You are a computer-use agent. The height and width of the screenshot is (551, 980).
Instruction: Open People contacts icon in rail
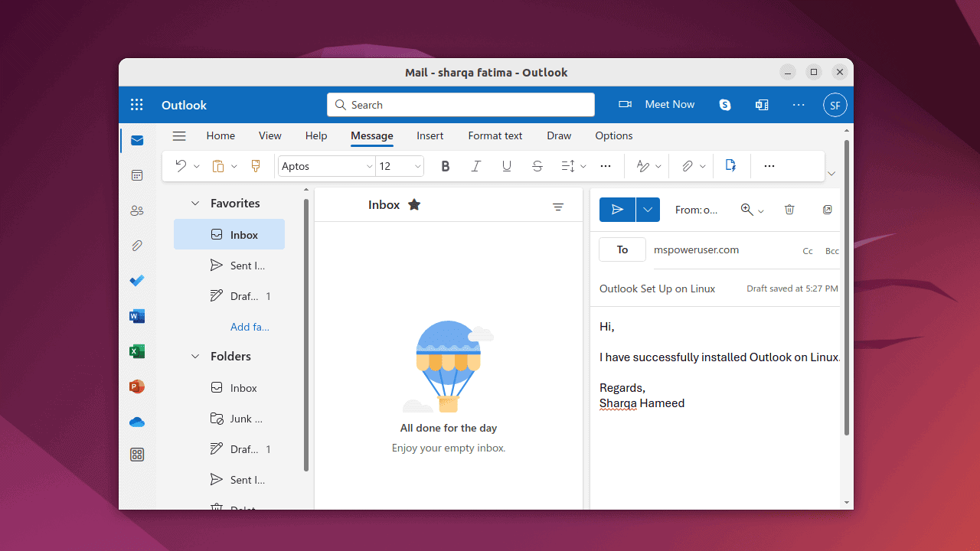[137, 210]
